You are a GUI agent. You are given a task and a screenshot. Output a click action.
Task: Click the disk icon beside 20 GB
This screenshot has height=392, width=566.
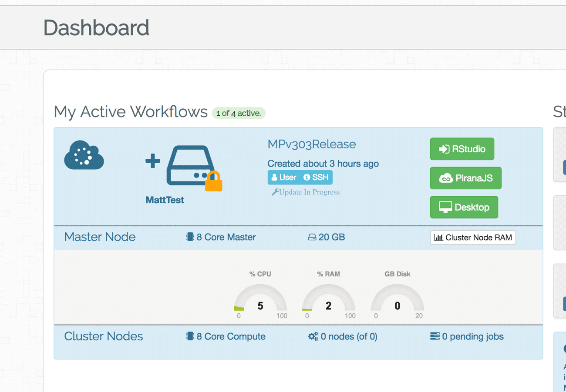[312, 237]
